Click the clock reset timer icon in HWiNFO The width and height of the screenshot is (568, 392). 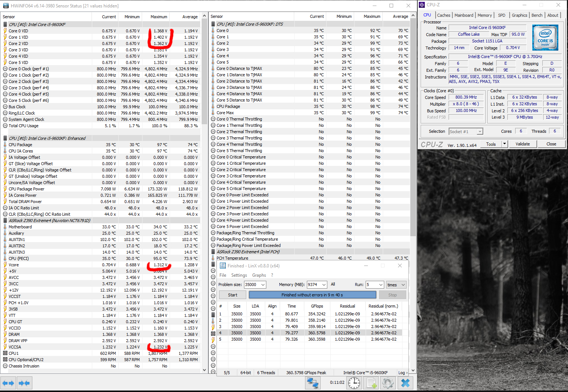pos(354,383)
